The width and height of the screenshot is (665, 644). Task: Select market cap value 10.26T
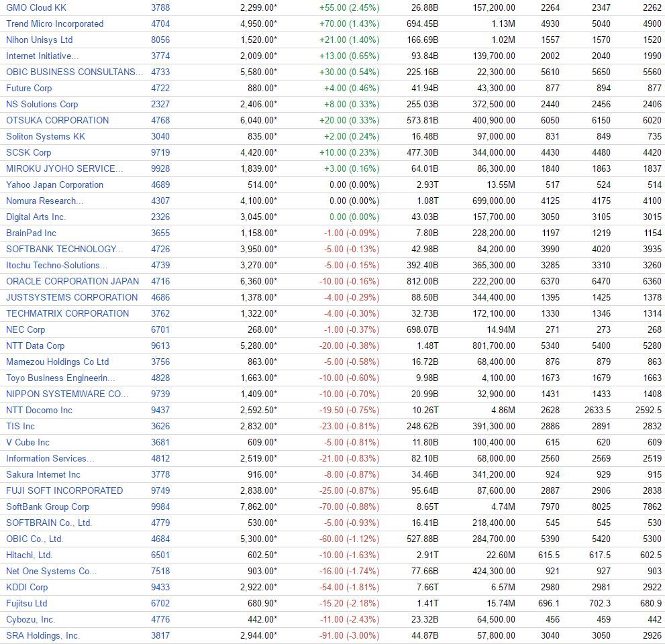pyautogui.click(x=425, y=411)
